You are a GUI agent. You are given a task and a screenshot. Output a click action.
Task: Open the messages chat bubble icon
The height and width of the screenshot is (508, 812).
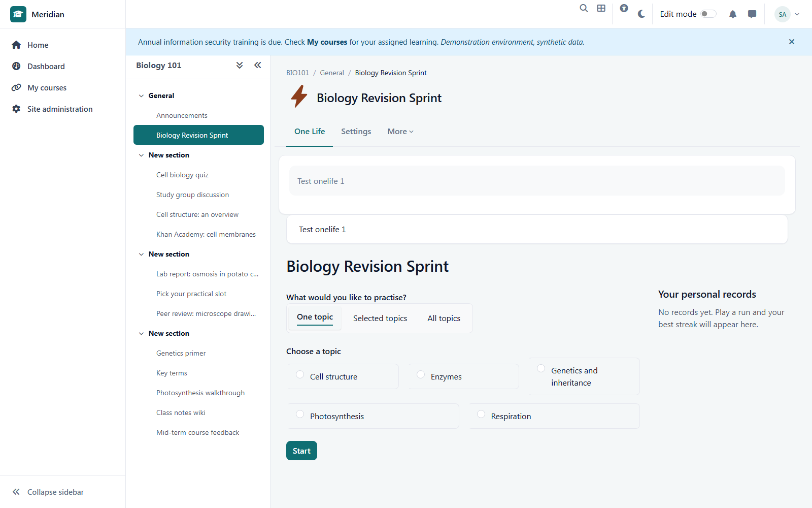(x=752, y=14)
